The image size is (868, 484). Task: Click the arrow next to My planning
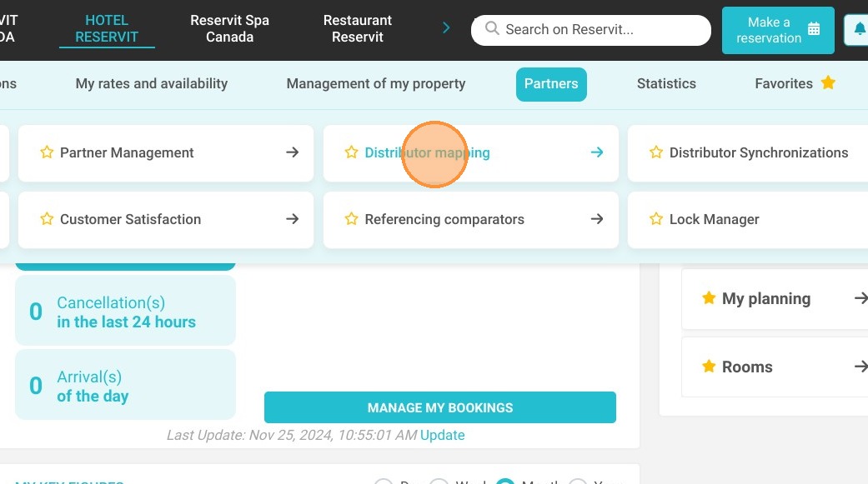click(x=860, y=298)
